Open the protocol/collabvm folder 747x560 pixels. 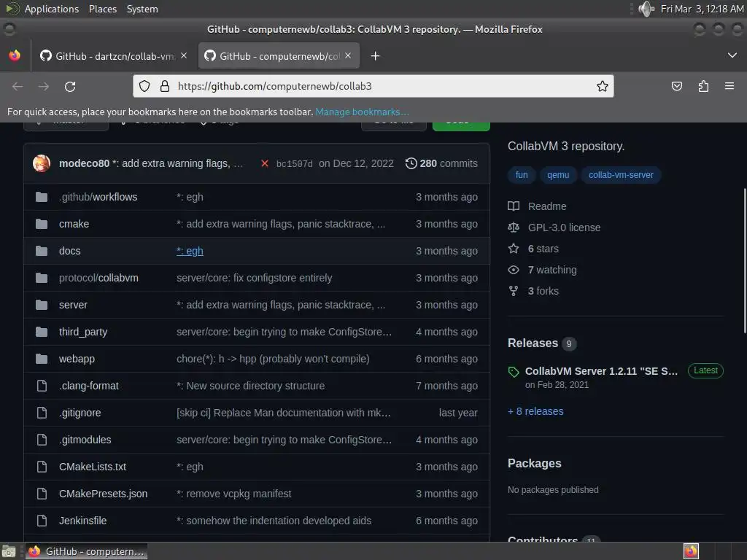(x=98, y=278)
